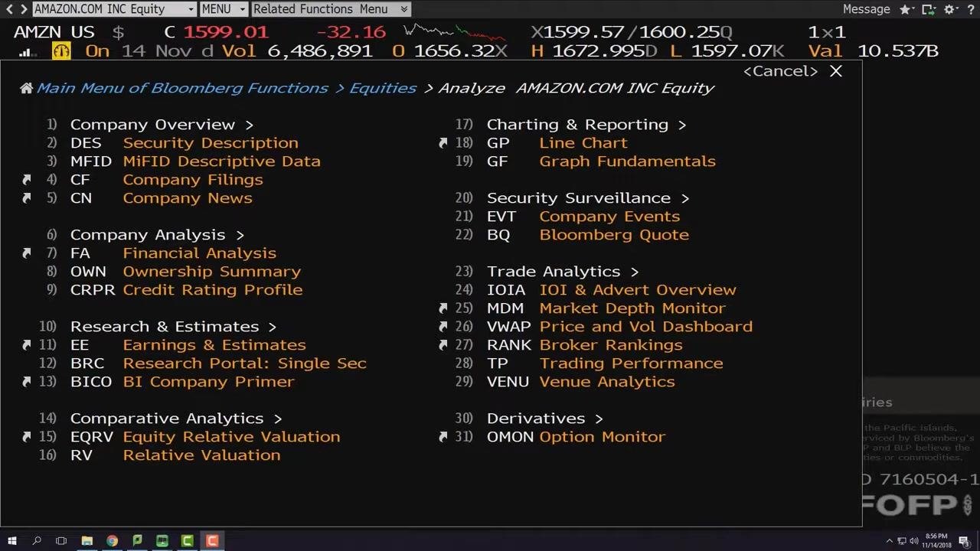Click the intraday price sparkline chart
The height and width of the screenshot is (551, 980).
454,32
